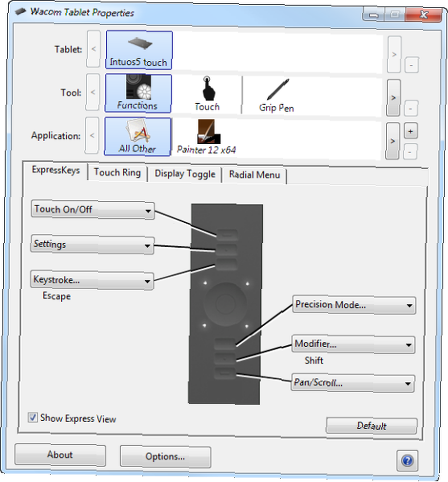This screenshot has width=448, height=482.
Task: Select the All Other application icon
Action: pos(137,136)
